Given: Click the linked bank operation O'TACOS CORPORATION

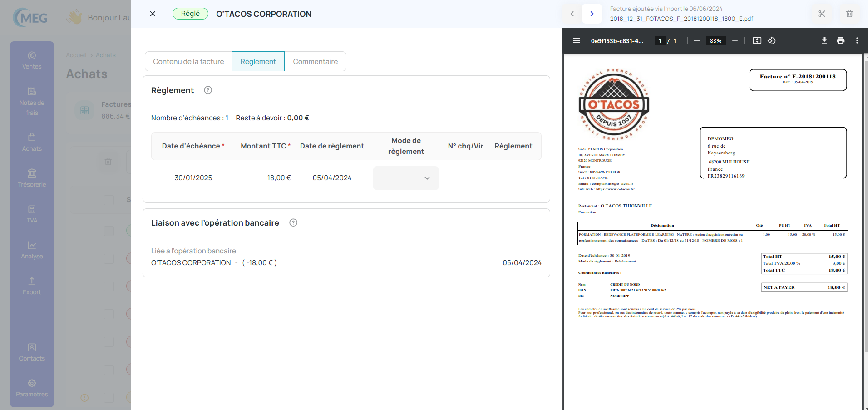Looking at the screenshot, I should 214,263.
